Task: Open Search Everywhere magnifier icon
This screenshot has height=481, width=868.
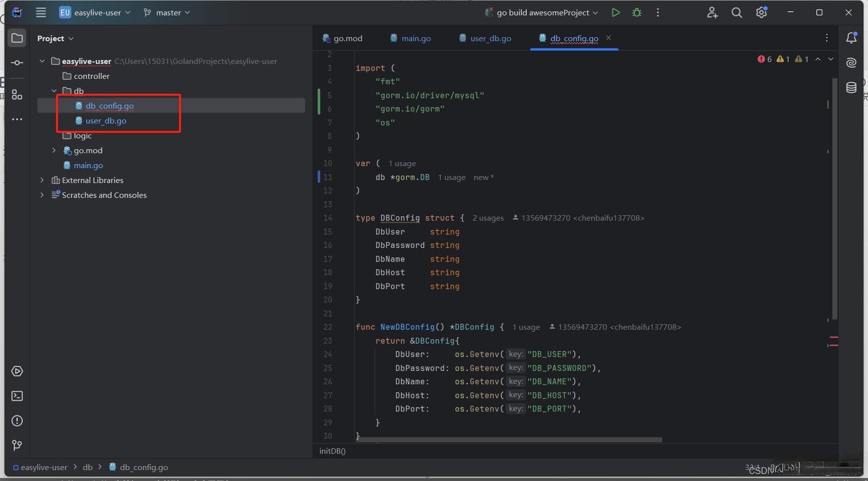Action: pos(737,12)
